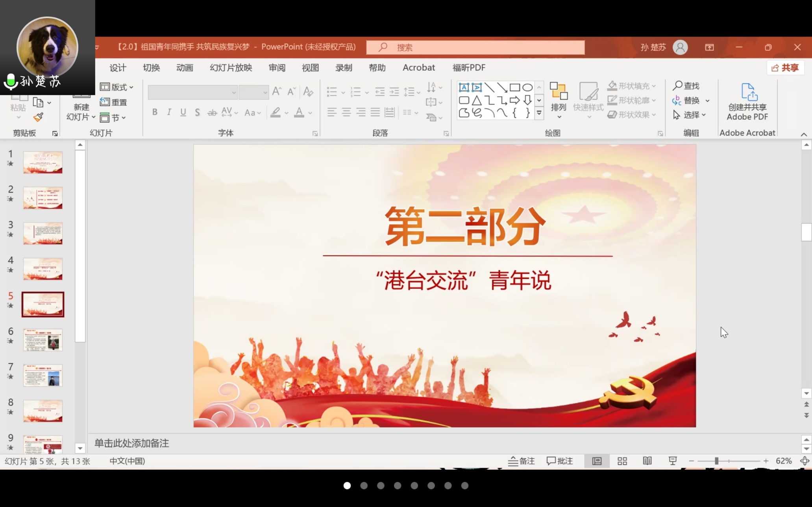The width and height of the screenshot is (812, 507).
Task: Click the format painter brush icon
Action: 39,117
